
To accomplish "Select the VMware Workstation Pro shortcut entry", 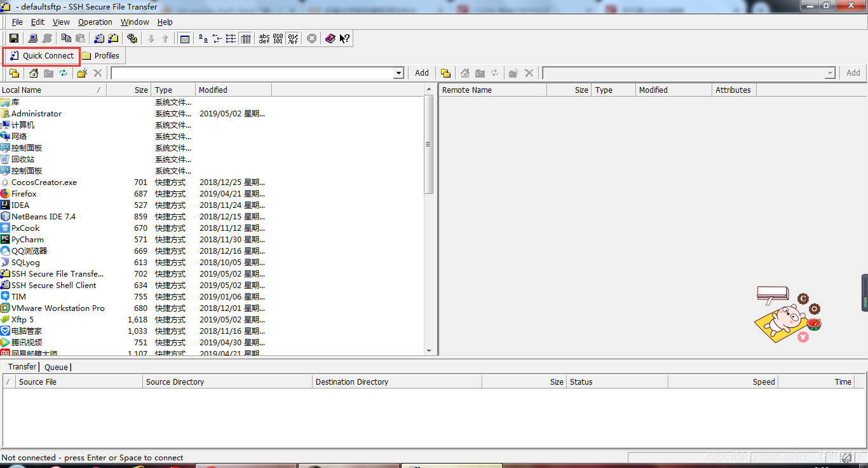I will coord(58,308).
